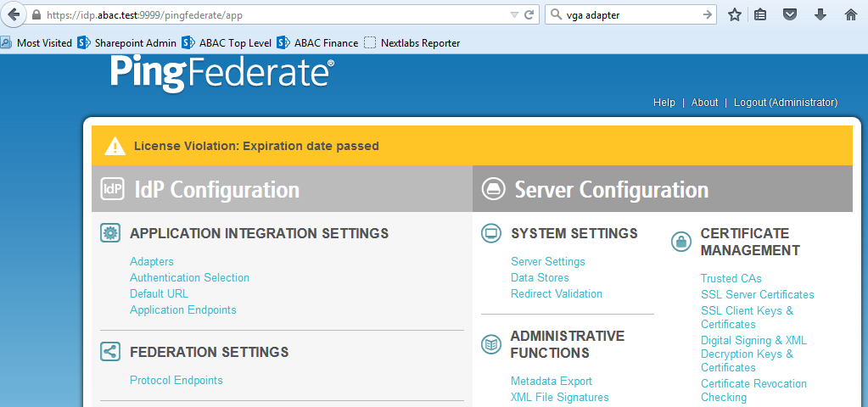
Task: Click the CERTIFICATE MANAGEMENT heading
Action: point(750,242)
